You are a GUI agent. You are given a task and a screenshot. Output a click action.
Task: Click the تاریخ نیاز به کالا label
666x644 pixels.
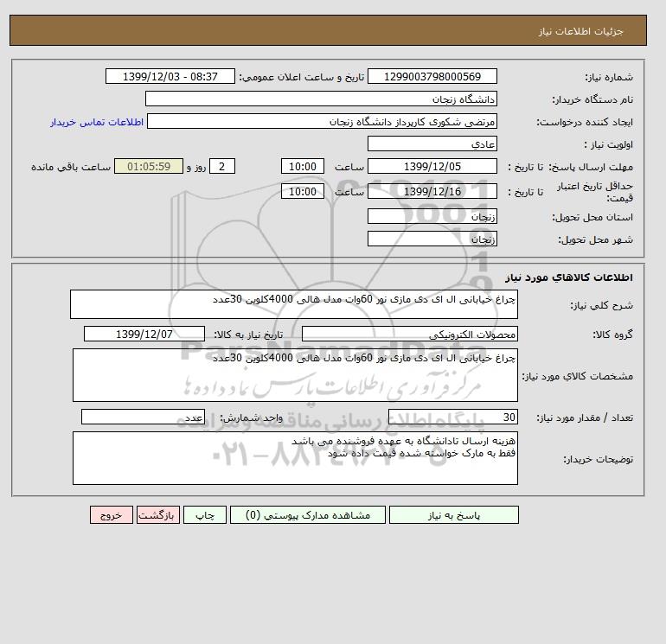point(248,335)
